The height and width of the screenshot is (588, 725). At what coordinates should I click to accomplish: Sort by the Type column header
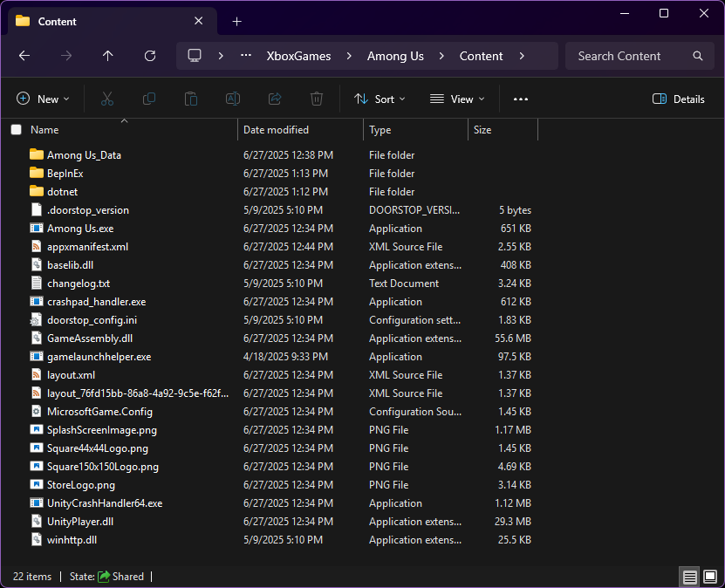(x=416, y=130)
